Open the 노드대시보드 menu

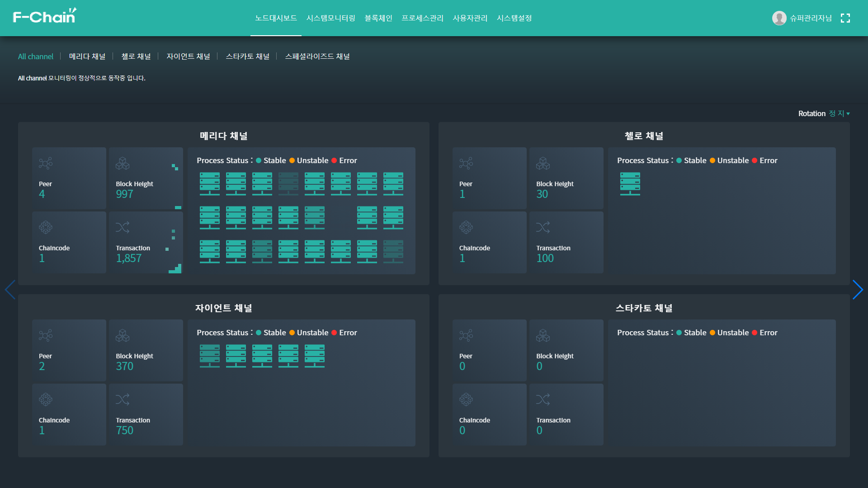tap(276, 18)
